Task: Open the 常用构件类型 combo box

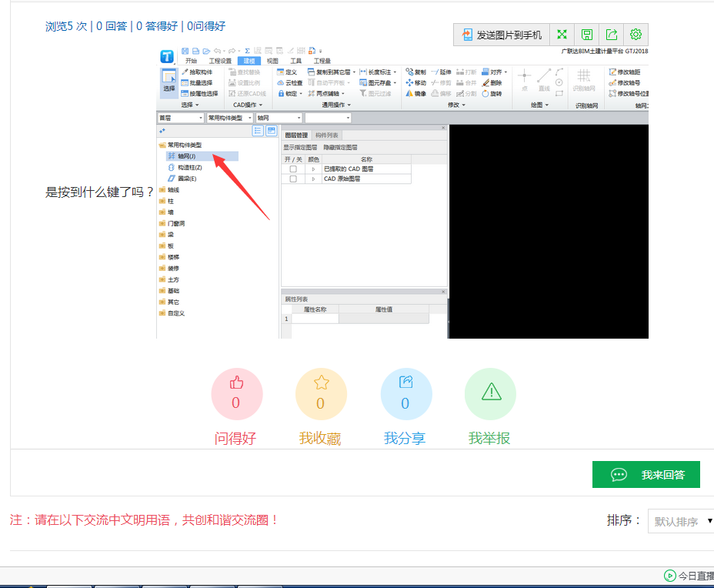Action: tap(229, 118)
